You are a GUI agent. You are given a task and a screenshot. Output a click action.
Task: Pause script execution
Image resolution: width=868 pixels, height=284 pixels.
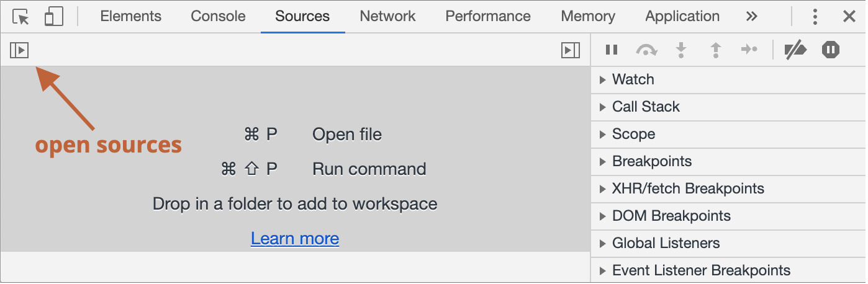pyautogui.click(x=612, y=50)
